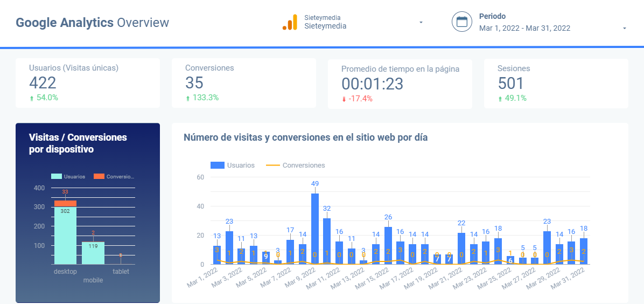Click the Visitas / Conversiones por dispositivo heading
The width and height of the screenshot is (644, 304).
click(78, 143)
